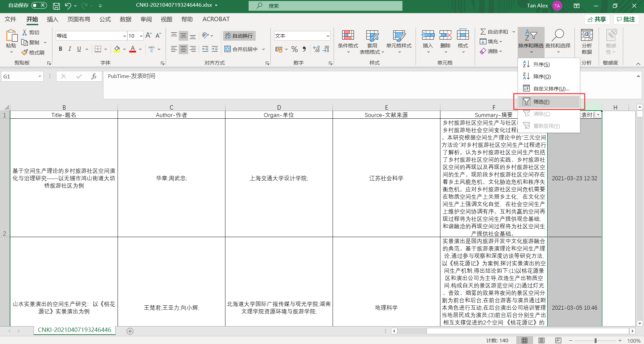The height and width of the screenshot is (344, 644).
Task: Click the formula bar text
Action: pyautogui.click(x=131, y=76)
